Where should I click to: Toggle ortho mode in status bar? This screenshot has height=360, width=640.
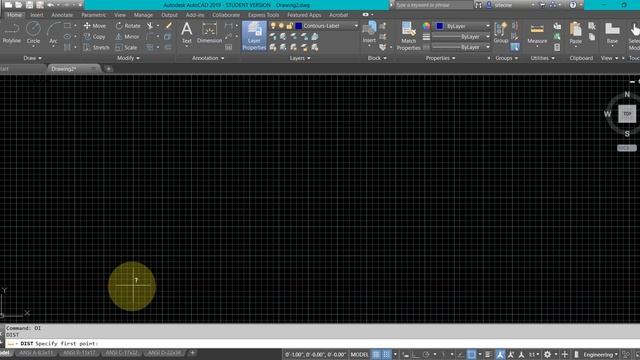click(416, 354)
